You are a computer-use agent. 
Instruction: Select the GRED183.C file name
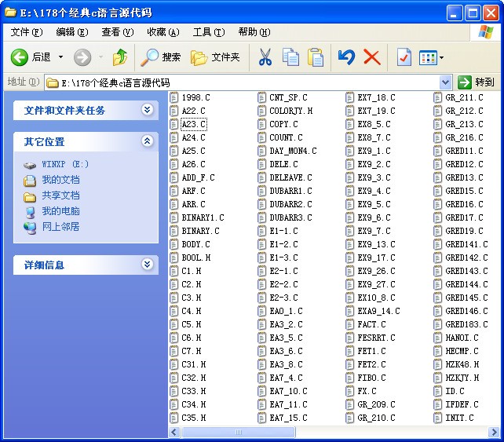(x=466, y=325)
